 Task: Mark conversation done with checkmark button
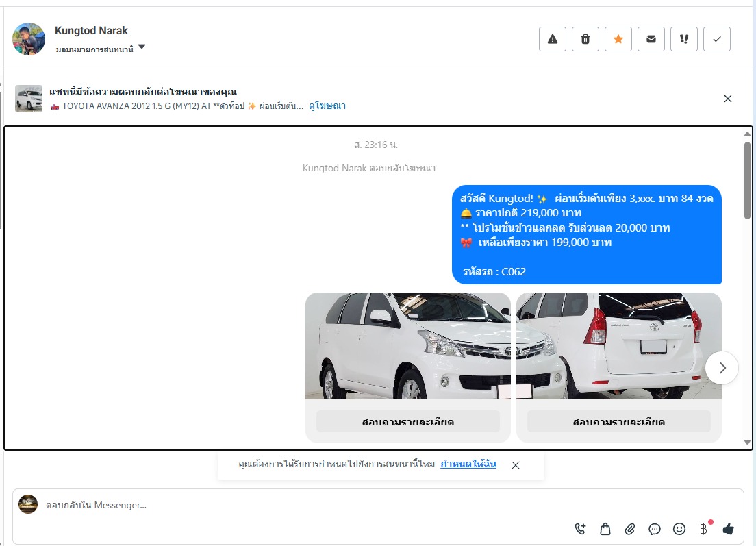click(x=717, y=39)
